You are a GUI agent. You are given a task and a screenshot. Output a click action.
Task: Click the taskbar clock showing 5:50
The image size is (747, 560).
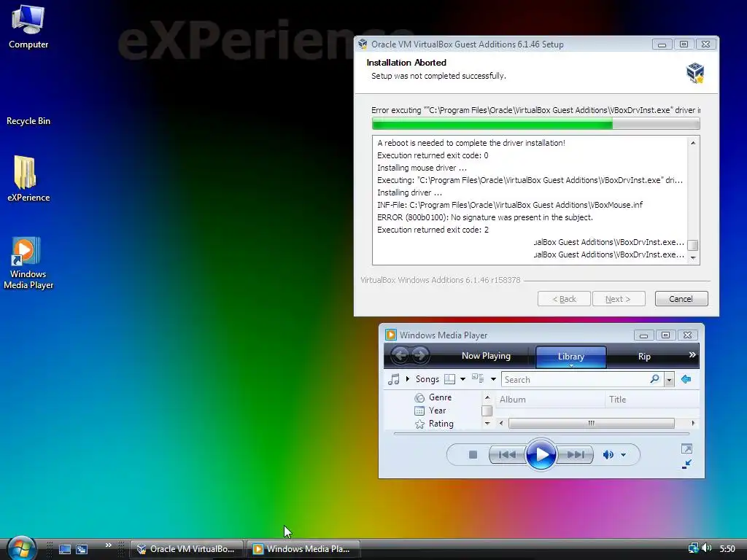(x=727, y=549)
